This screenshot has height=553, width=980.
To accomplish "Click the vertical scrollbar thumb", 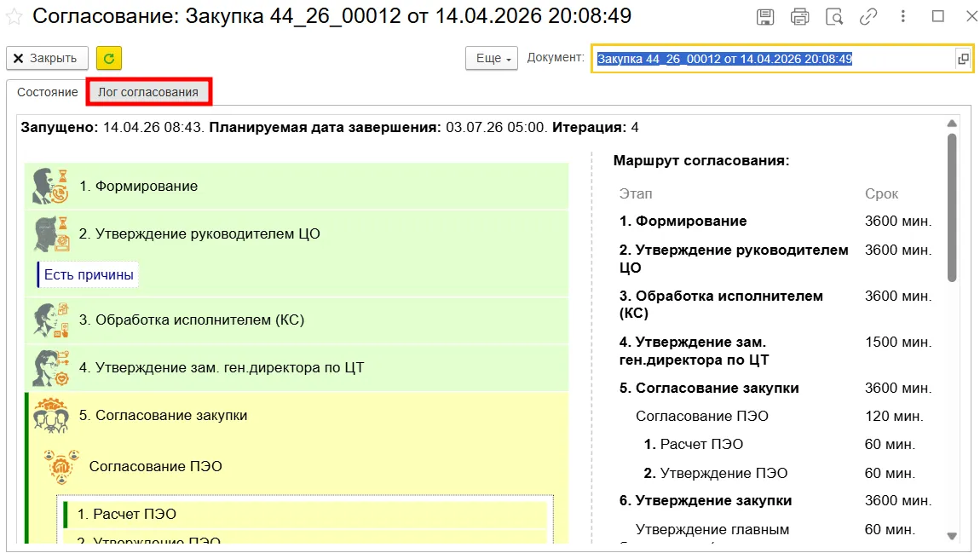I will [x=951, y=208].
